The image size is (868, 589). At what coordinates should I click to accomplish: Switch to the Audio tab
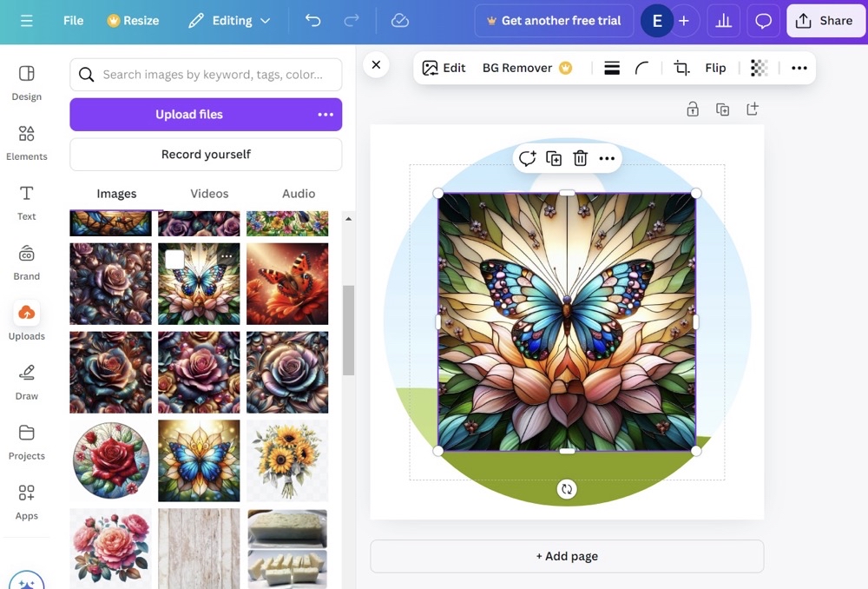pos(299,194)
